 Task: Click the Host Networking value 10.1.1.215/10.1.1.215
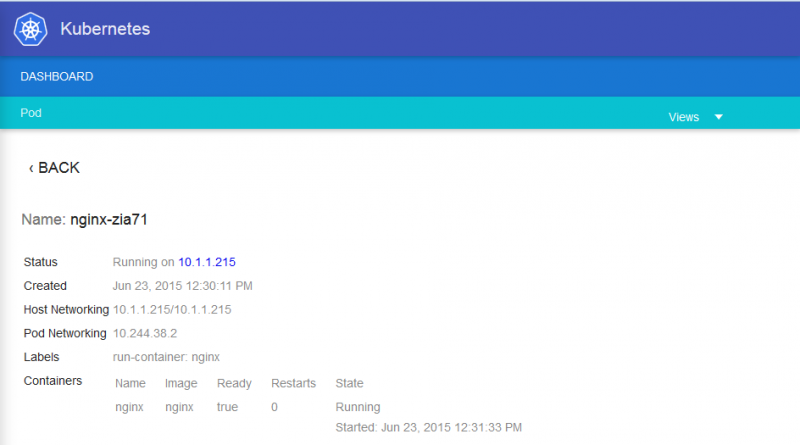172,309
